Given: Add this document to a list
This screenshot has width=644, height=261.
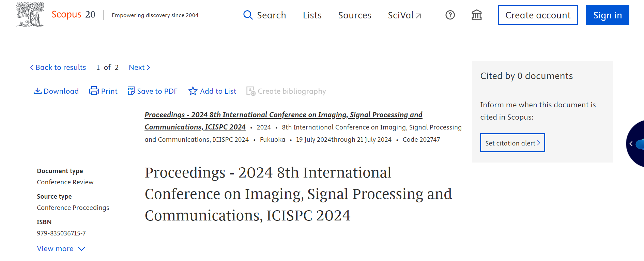Looking at the screenshot, I should click(212, 91).
